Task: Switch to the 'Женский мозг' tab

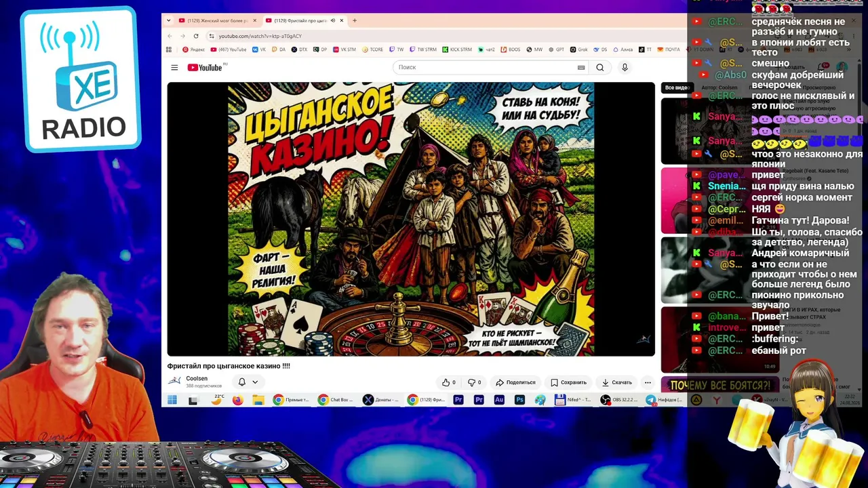Action: [218, 20]
